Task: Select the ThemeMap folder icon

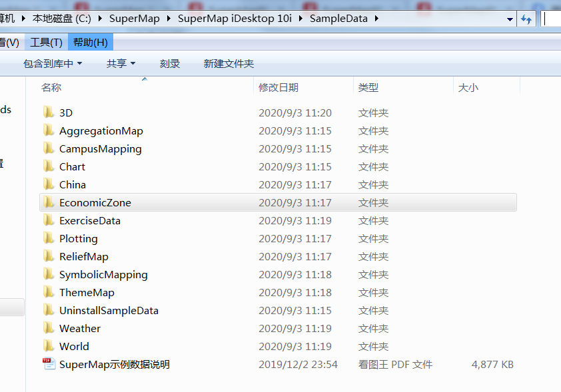Action: 48,292
